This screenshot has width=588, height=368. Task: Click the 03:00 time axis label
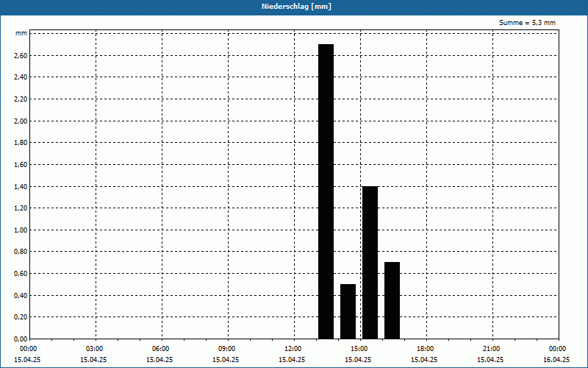(95, 349)
